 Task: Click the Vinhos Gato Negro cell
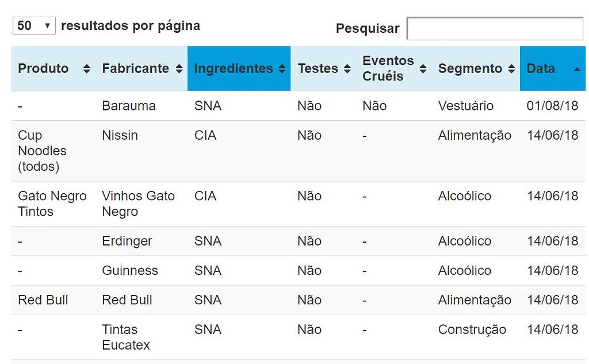tap(138, 204)
